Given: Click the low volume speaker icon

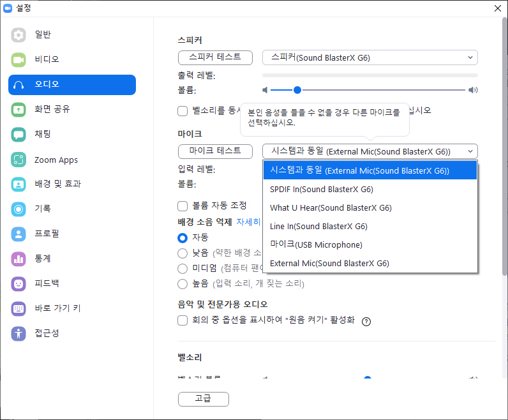Looking at the screenshot, I should (265, 90).
